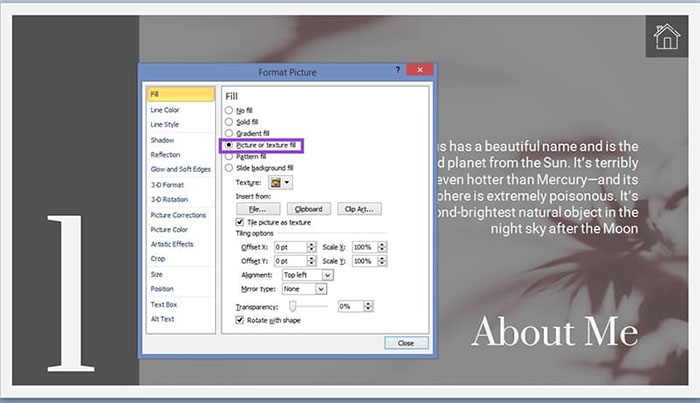Click the Offset Y value field
This screenshot has height=403, width=700.
point(291,261)
